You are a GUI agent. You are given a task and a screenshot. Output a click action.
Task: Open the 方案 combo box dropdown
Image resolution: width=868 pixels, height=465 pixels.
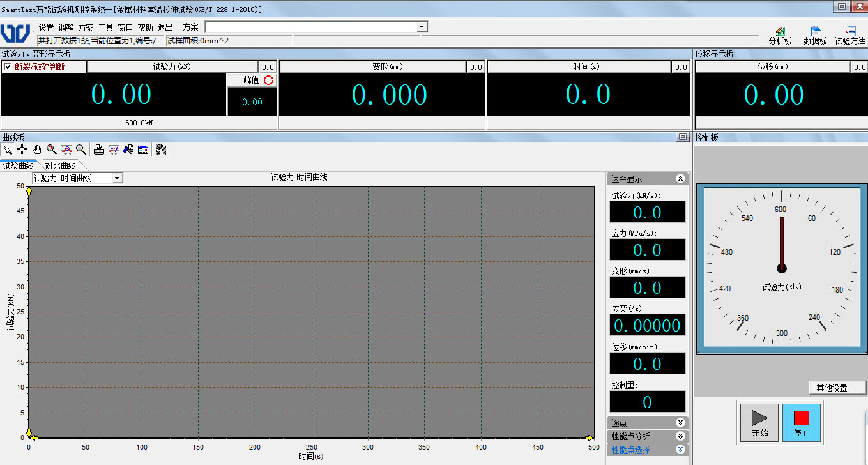pyautogui.click(x=422, y=27)
